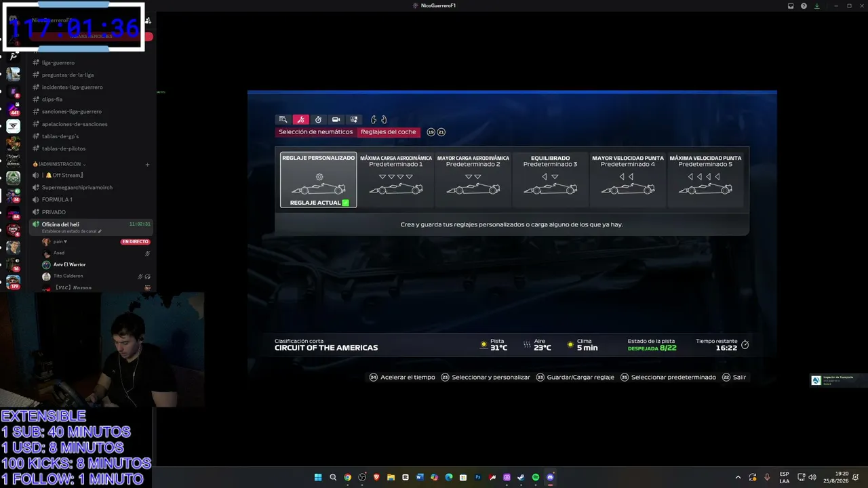Open Windows Start menu
The width and height of the screenshot is (868, 488).
click(318, 477)
